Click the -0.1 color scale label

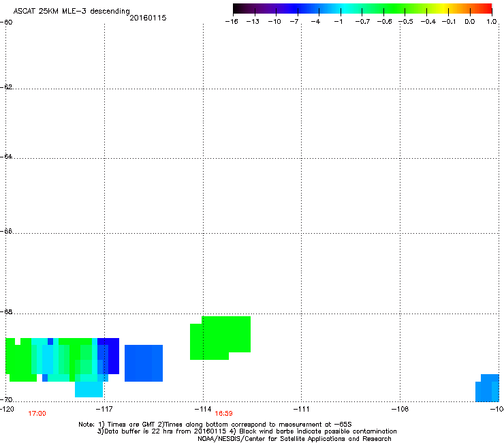pos(449,22)
